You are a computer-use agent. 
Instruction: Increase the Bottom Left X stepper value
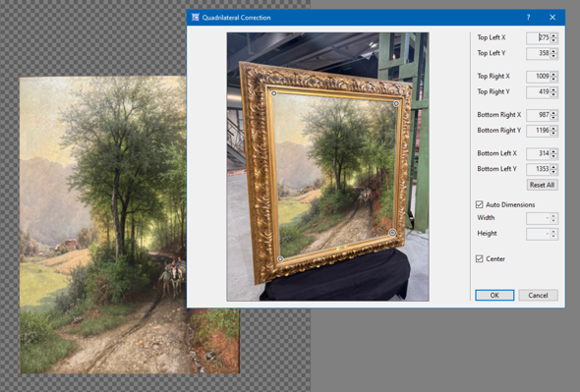[553, 151]
